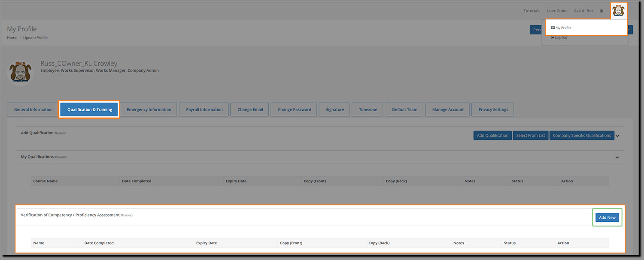This screenshot has width=644, height=260.
Task: Click Copy (Front) header in Competency table
Action: click(x=291, y=243)
